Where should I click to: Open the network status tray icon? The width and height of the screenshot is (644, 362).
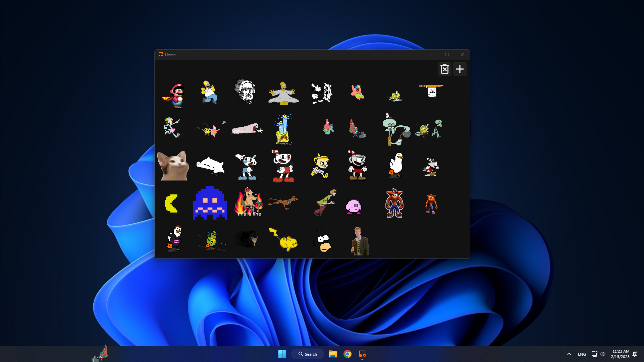[x=594, y=354]
